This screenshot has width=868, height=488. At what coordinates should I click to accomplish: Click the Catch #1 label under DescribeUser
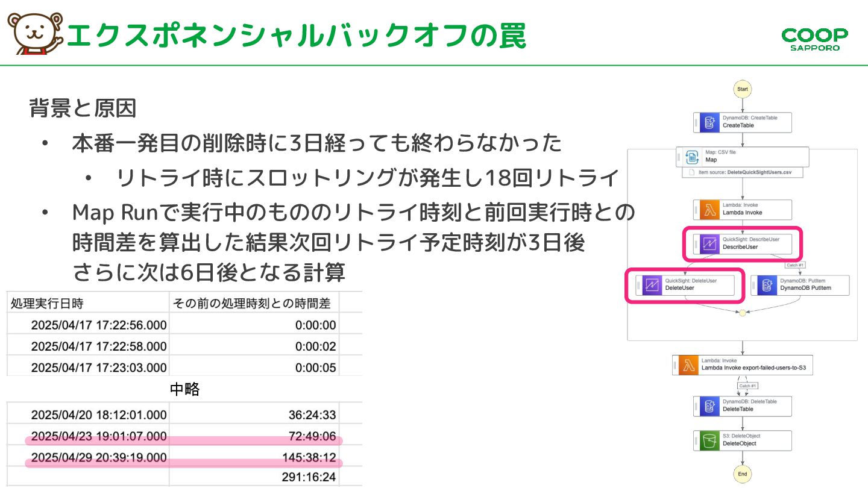tap(794, 265)
